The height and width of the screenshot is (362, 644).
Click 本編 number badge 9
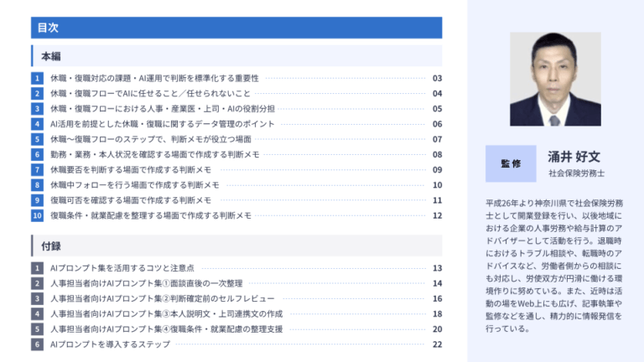tap(37, 200)
